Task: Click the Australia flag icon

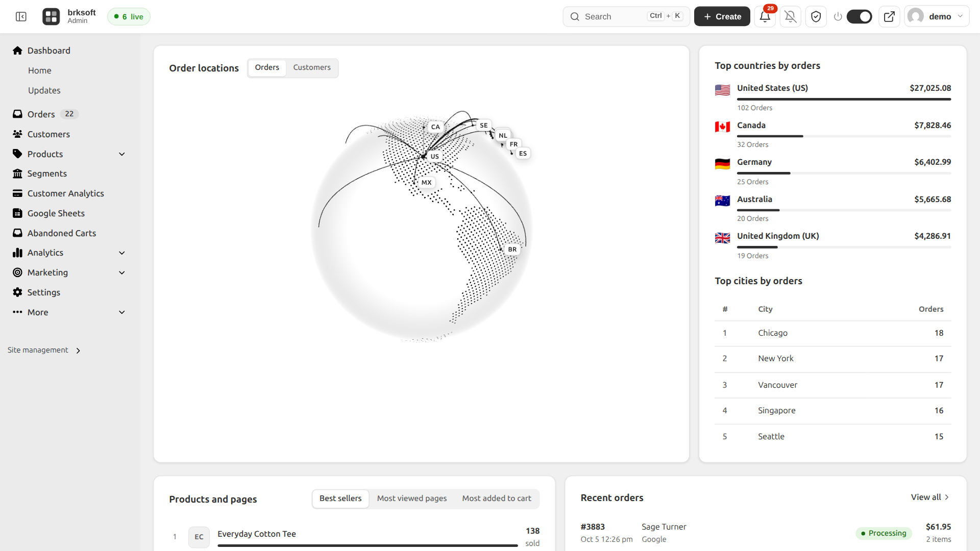Action: click(x=722, y=201)
